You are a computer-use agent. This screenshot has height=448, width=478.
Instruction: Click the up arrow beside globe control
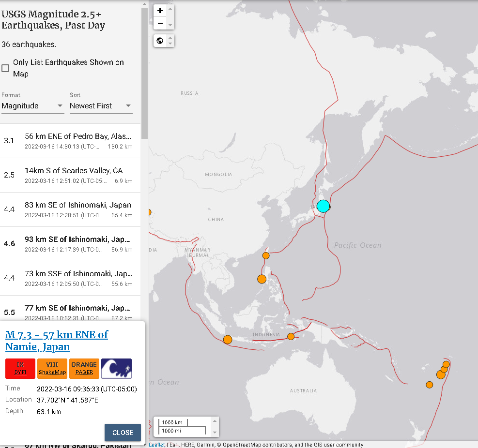[x=170, y=38]
